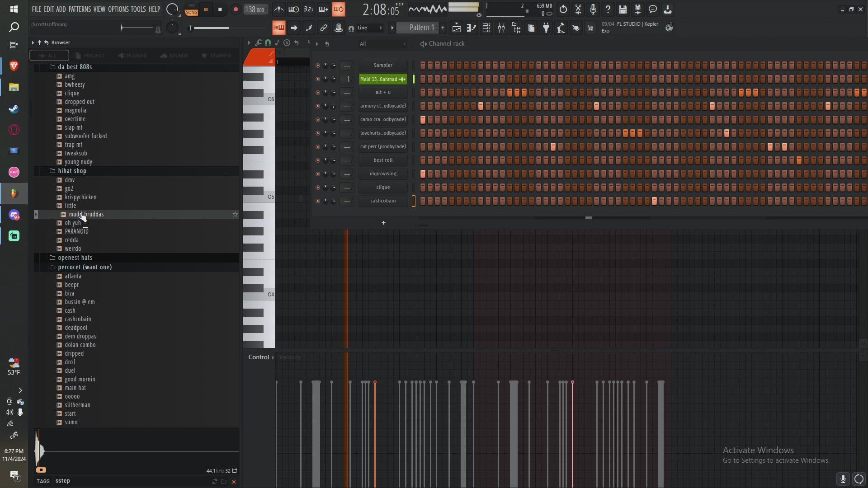Open the plugin picker plug icon
Viewport: 868px width, 488px height.
tap(546, 28)
